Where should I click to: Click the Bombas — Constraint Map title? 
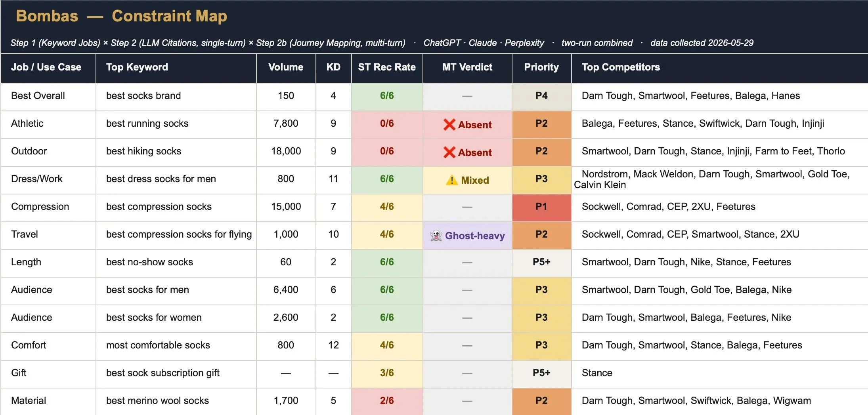click(x=121, y=16)
